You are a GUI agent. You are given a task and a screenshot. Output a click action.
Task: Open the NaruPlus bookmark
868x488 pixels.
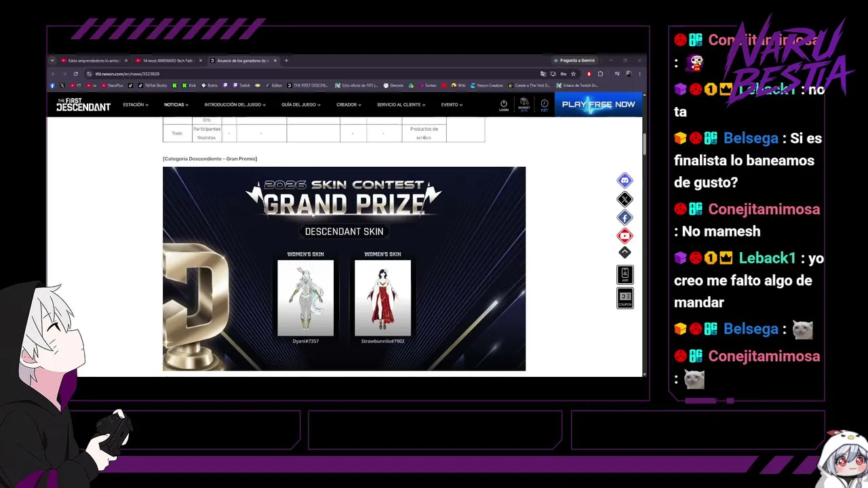[112, 85]
